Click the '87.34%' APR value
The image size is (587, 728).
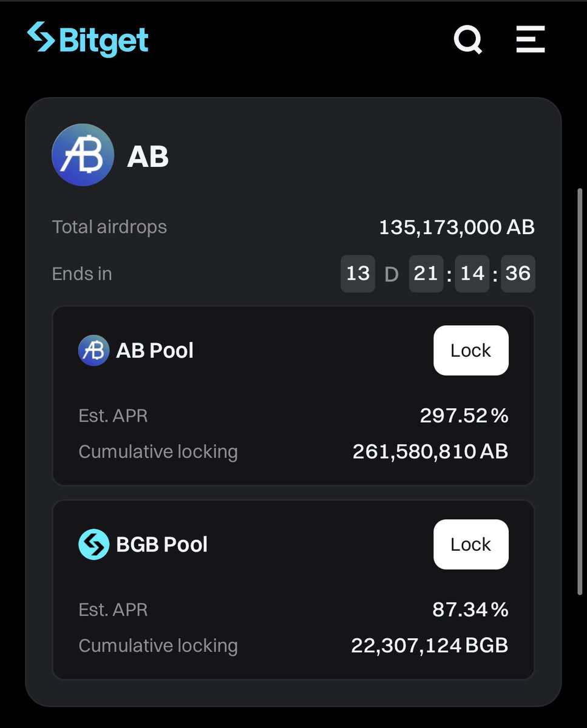(x=470, y=610)
